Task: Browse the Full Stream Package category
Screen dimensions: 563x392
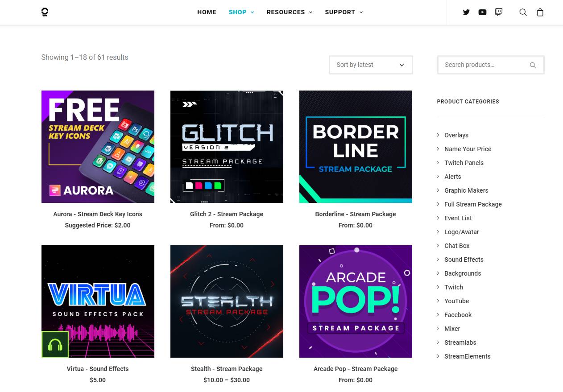Action: (x=473, y=204)
